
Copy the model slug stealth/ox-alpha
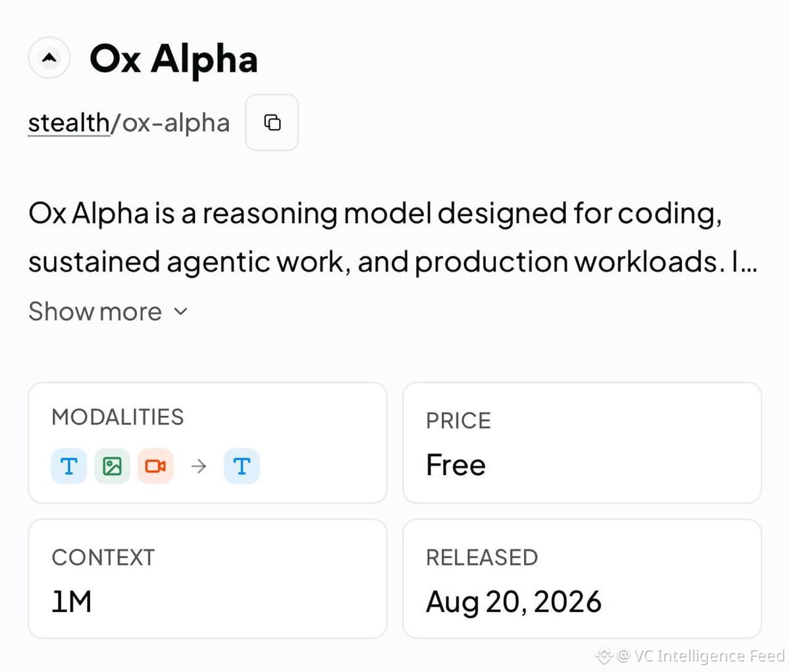[272, 122]
